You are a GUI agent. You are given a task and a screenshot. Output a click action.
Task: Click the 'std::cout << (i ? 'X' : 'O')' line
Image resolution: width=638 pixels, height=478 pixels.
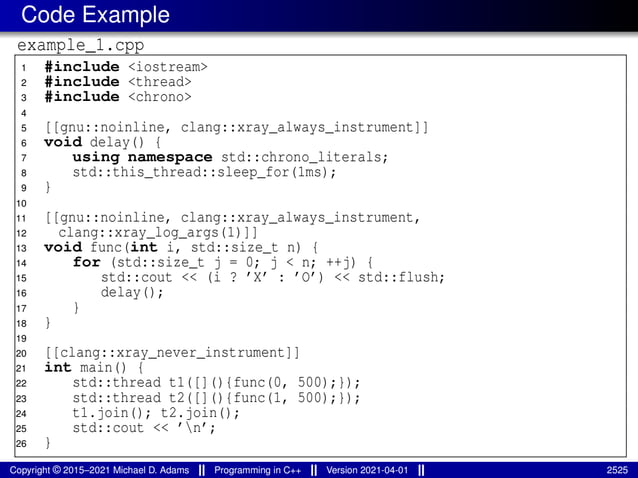click(273, 278)
